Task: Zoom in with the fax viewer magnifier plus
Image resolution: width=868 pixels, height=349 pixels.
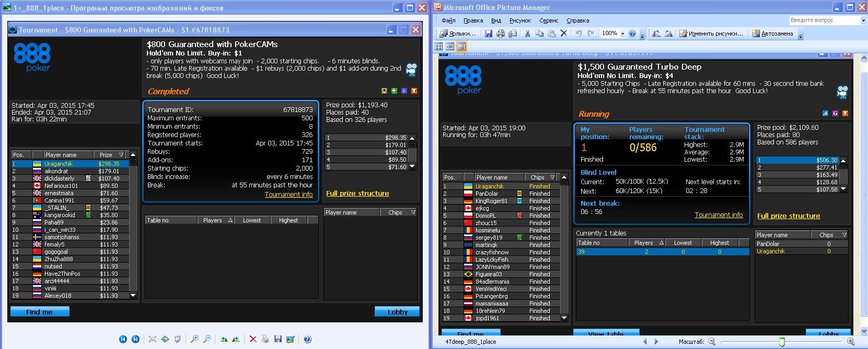Action: [194, 339]
